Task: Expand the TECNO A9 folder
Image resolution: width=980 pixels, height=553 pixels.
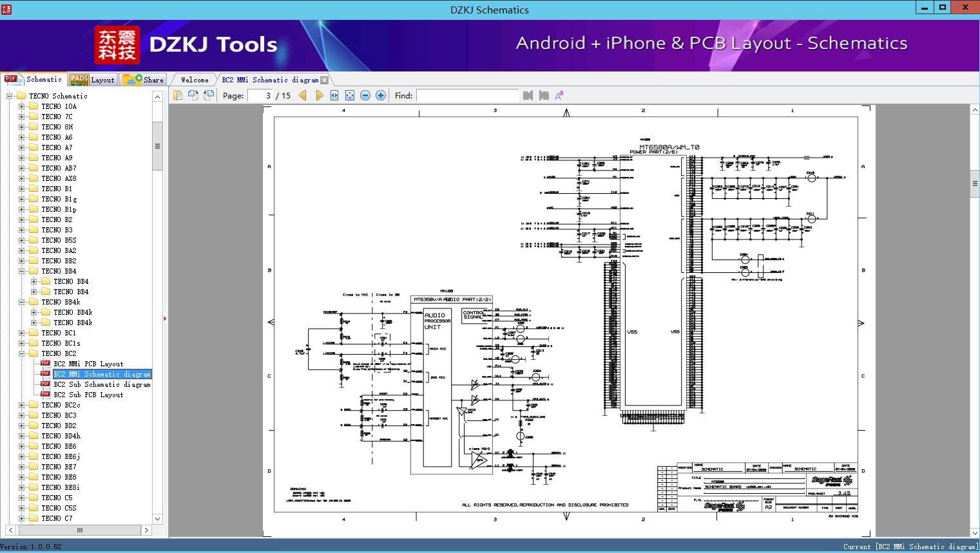Action: tap(22, 158)
